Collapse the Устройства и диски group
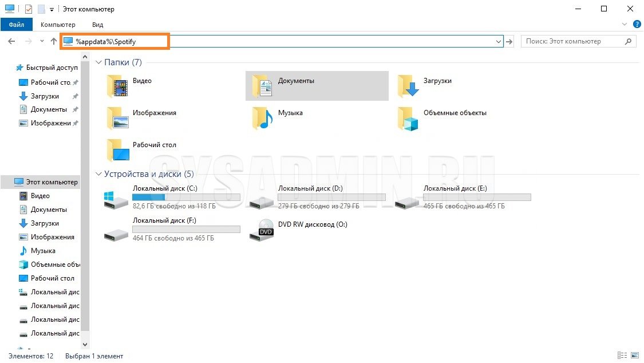 tap(98, 174)
